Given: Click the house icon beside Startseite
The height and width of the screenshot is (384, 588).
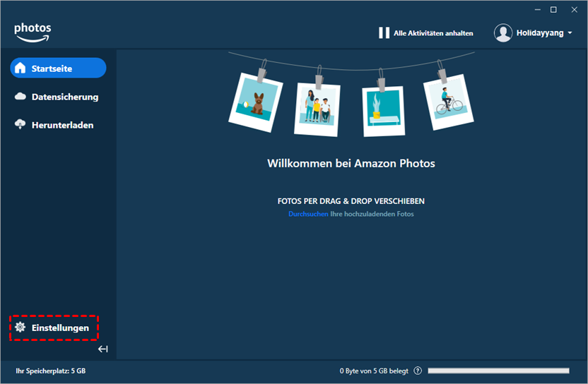Looking at the screenshot, I should coord(20,68).
